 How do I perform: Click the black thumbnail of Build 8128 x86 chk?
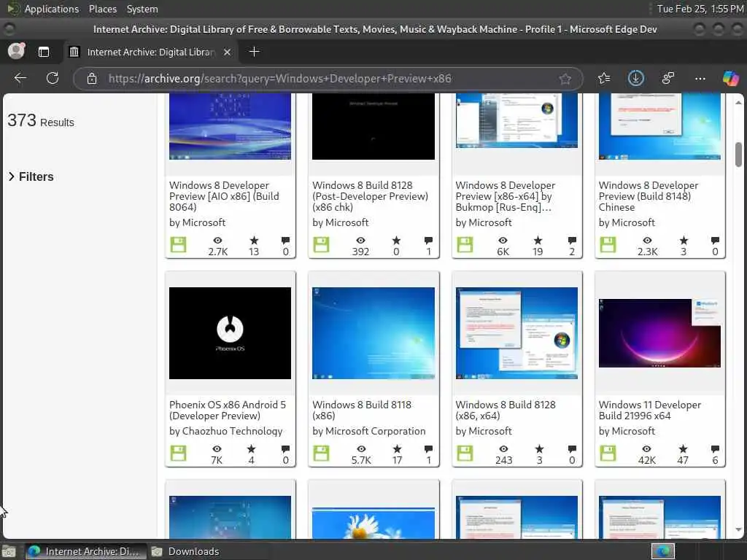[x=373, y=126]
